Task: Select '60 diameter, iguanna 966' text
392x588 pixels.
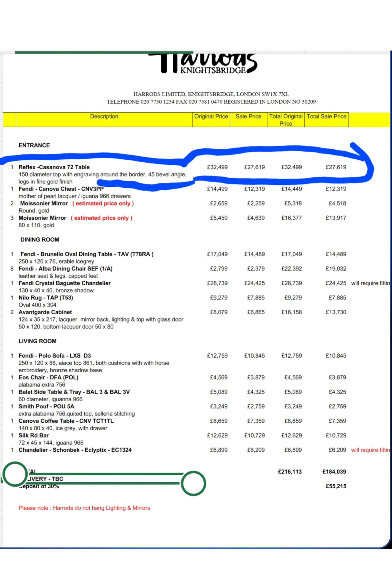Action: coord(51,399)
